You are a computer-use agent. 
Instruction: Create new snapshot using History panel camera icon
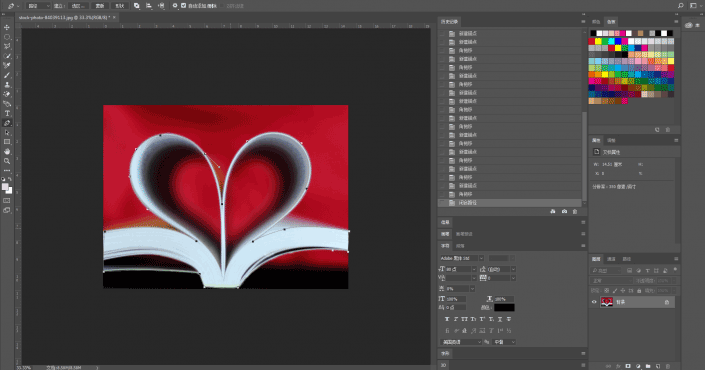564,211
